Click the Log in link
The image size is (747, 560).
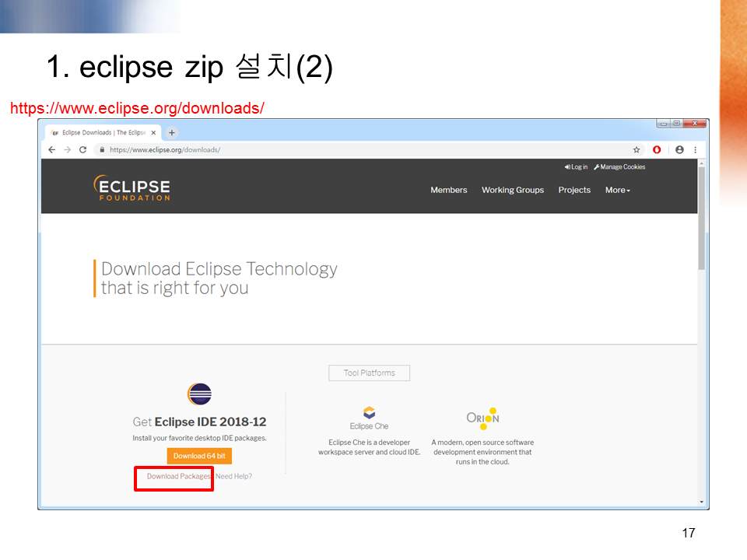pos(576,167)
